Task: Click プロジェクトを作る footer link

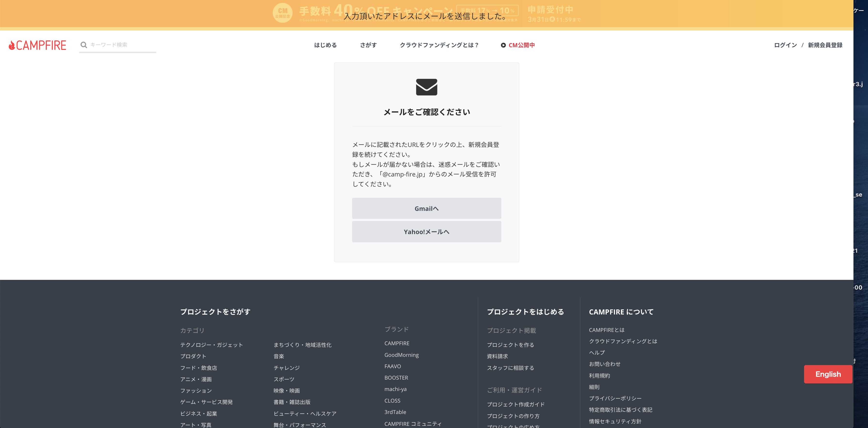Action: click(x=510, y=345)
